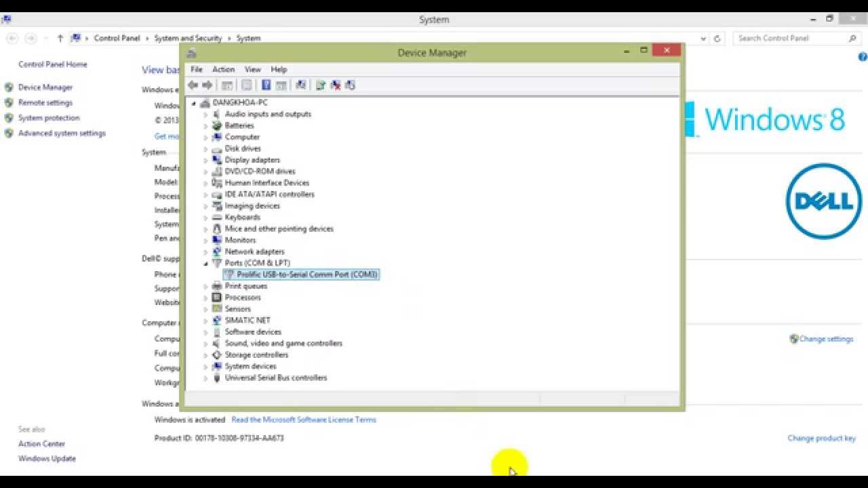Click the Universal Serial Bus controllers icon

coord(217,378)
